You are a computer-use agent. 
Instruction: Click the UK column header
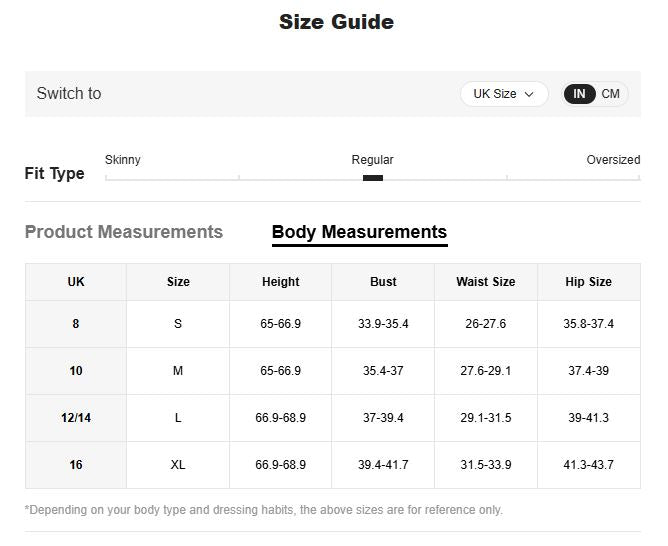pyautogui.click(x=76, y=282)
